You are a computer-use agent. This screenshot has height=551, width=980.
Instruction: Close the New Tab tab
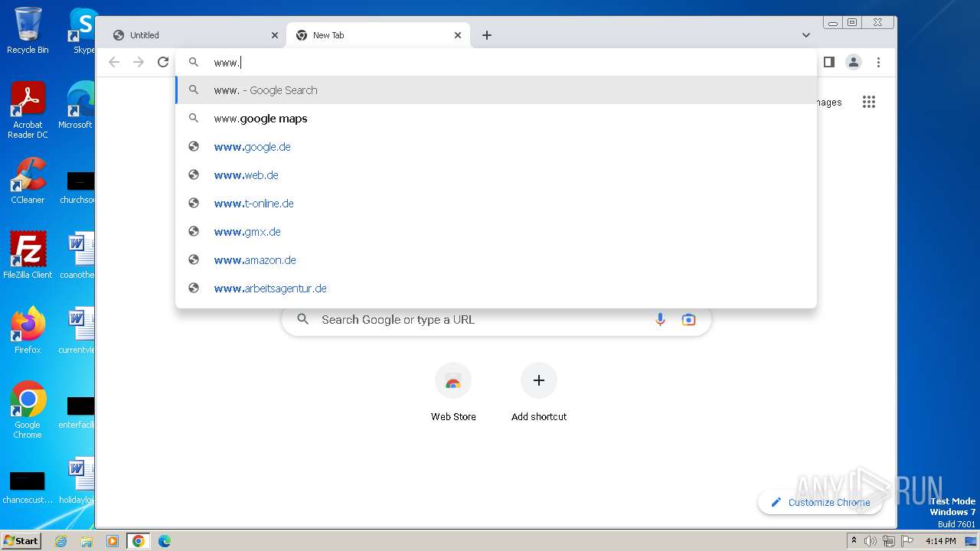pos(458,35)
